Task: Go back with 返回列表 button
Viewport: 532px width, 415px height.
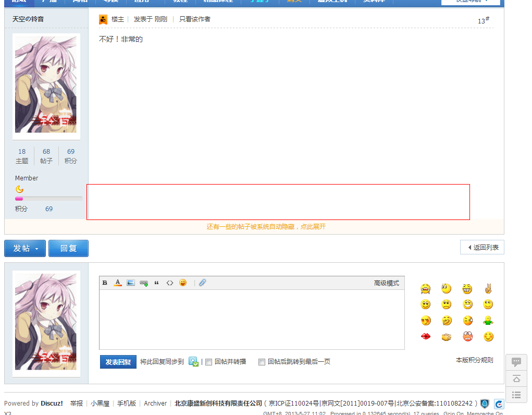Action: (x=482, y=247)
